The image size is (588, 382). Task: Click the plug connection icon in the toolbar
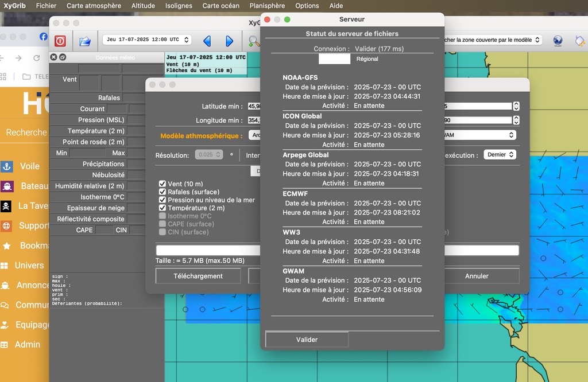tap(580, 41)
